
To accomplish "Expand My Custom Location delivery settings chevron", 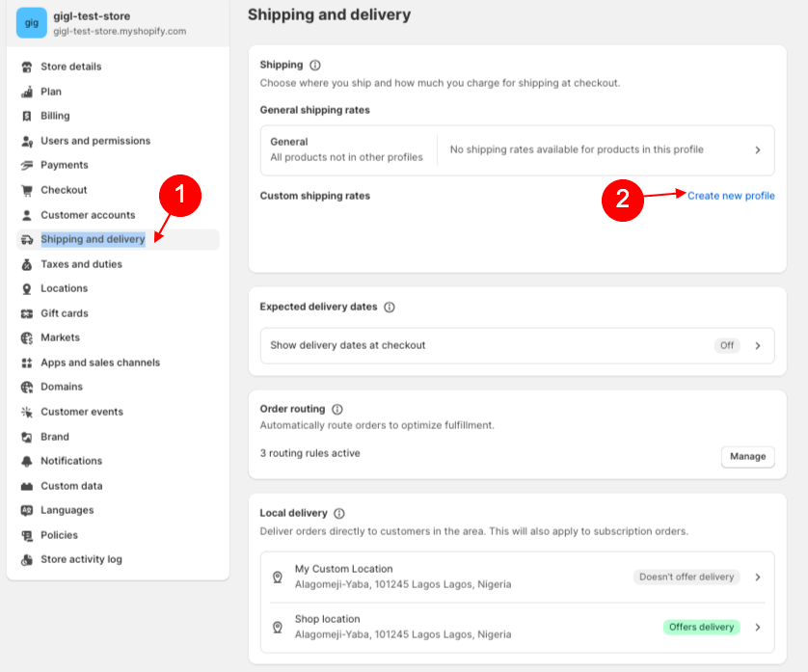I will point(758,577).
